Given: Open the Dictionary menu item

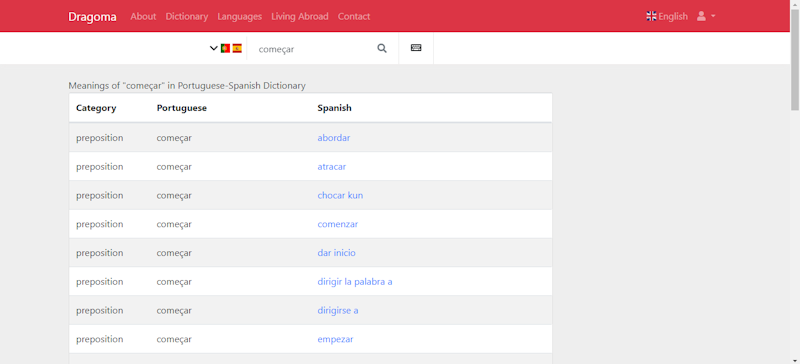Looking at the screenshot, I should point(187,16).
